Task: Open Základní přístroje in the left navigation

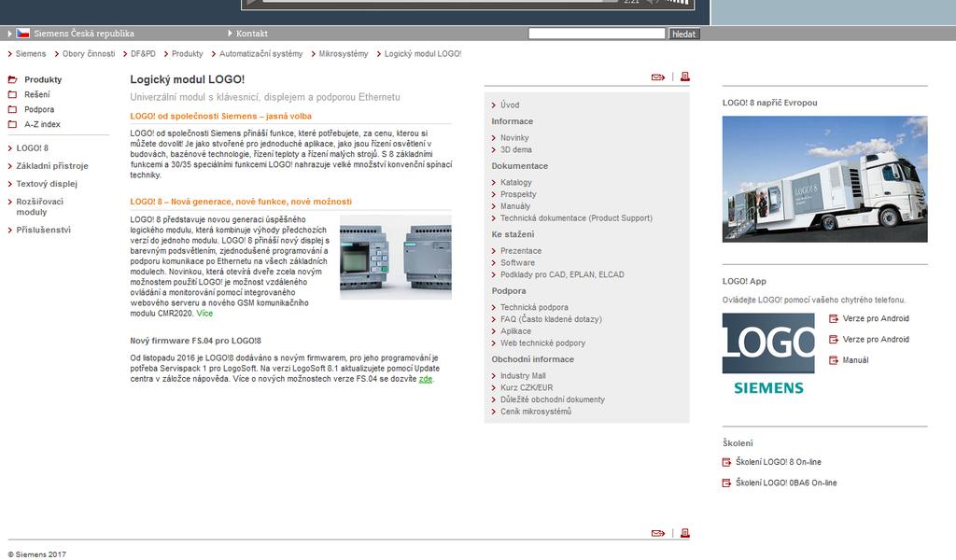Action: coord(52,166)
